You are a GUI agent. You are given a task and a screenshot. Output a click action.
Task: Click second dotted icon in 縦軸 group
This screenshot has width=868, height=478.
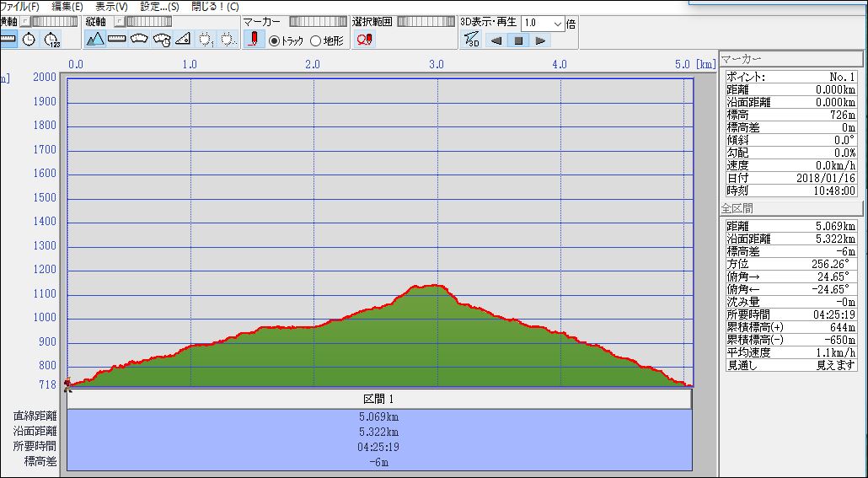coord(228,39)
